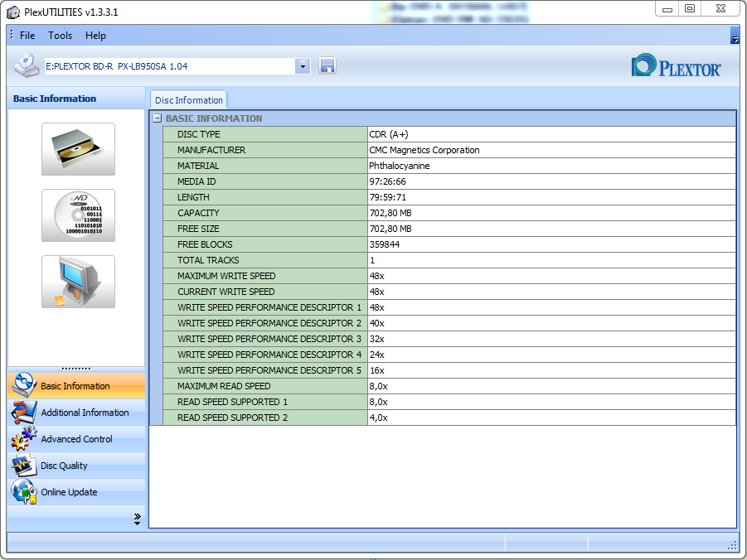
Task: Open the menu bar overflow arrow
Action: click(735, 36)
